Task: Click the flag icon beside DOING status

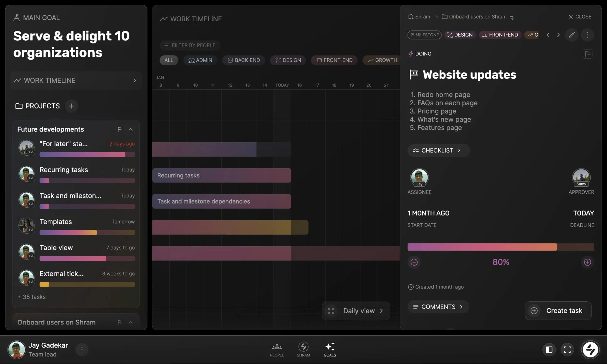Action: (x=587, y=54)
